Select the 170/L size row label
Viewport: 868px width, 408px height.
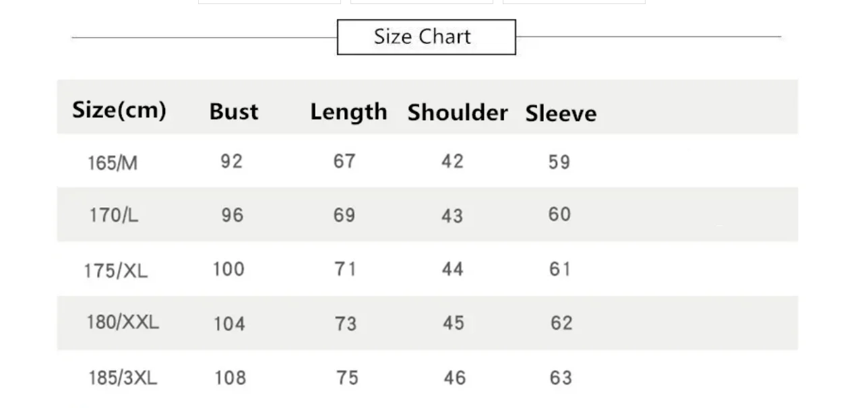pos(114,215)
